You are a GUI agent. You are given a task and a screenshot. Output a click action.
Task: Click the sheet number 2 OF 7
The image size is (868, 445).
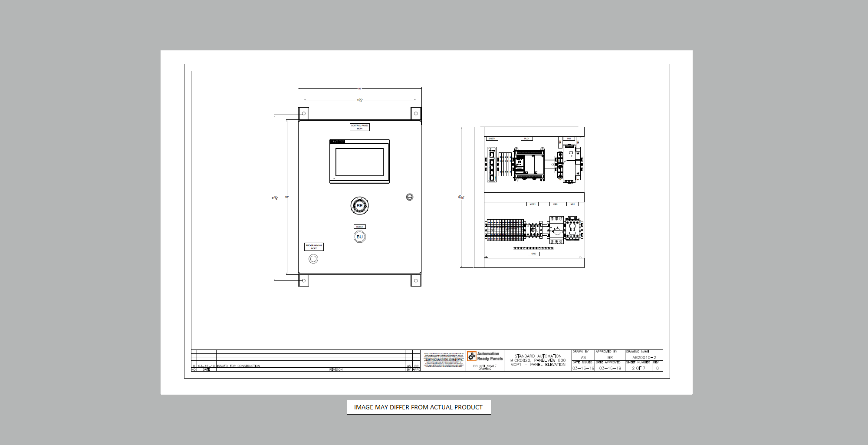tap(638, 368)
